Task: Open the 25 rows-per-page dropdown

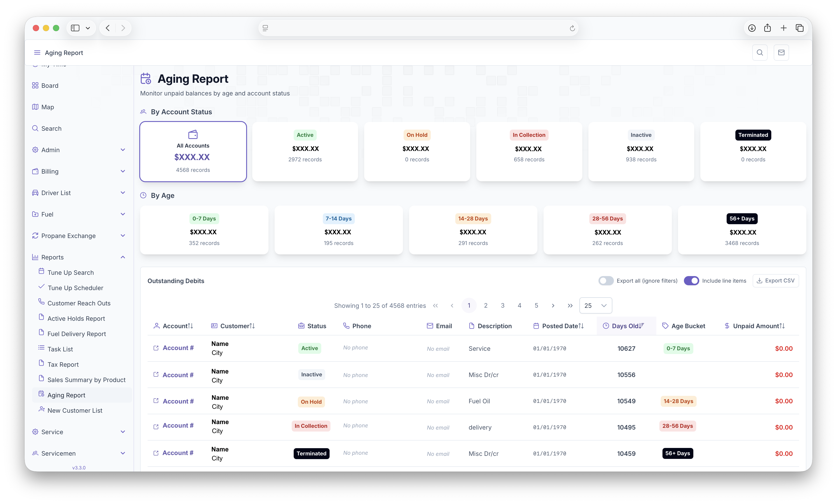Action: [x=595, y=306]
